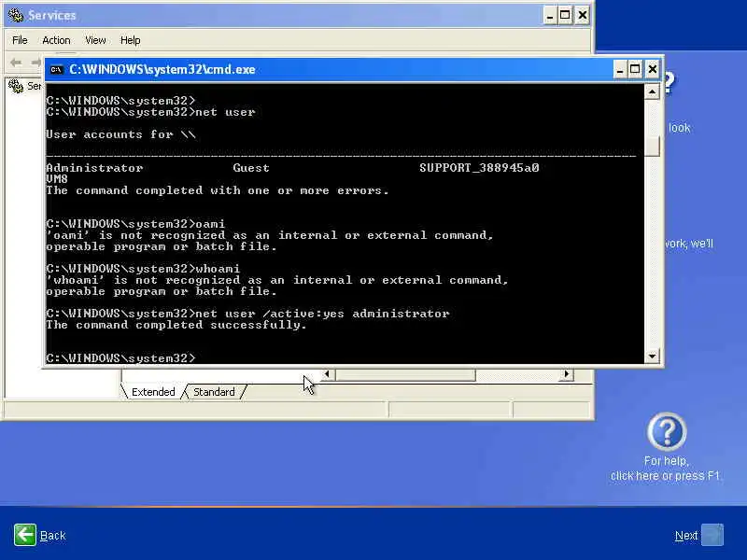Click the Back arrow in Services toolbar
This screenshot has width=747, height=560.
pos(16,63)
